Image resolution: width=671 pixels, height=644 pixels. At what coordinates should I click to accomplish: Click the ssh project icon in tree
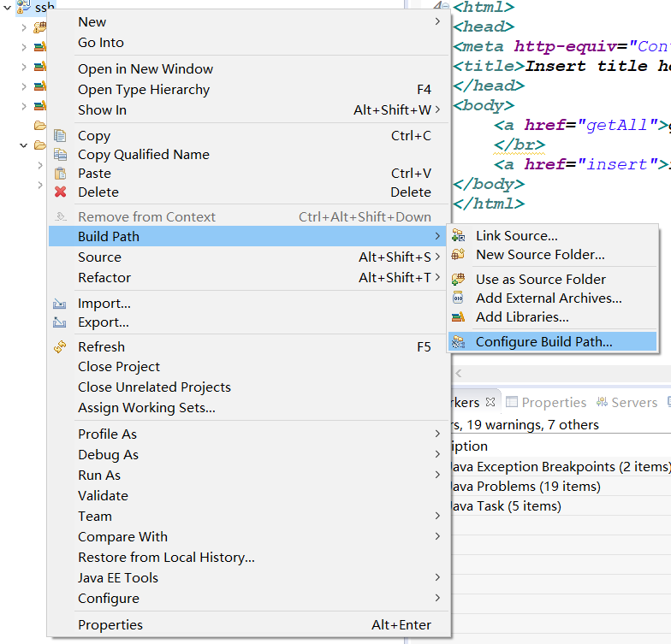pyautogui.click(x=24, y=7)
